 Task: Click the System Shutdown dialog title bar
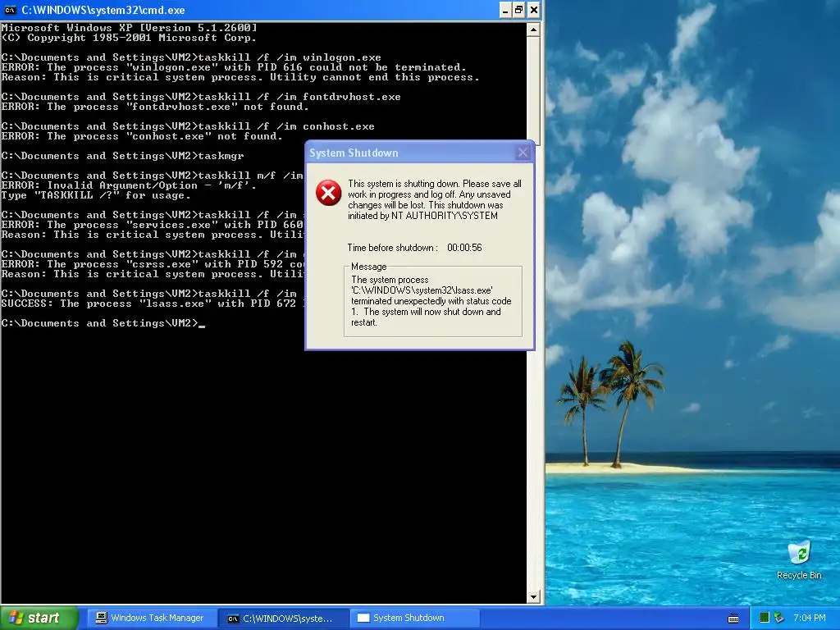[x=411, y=153]
